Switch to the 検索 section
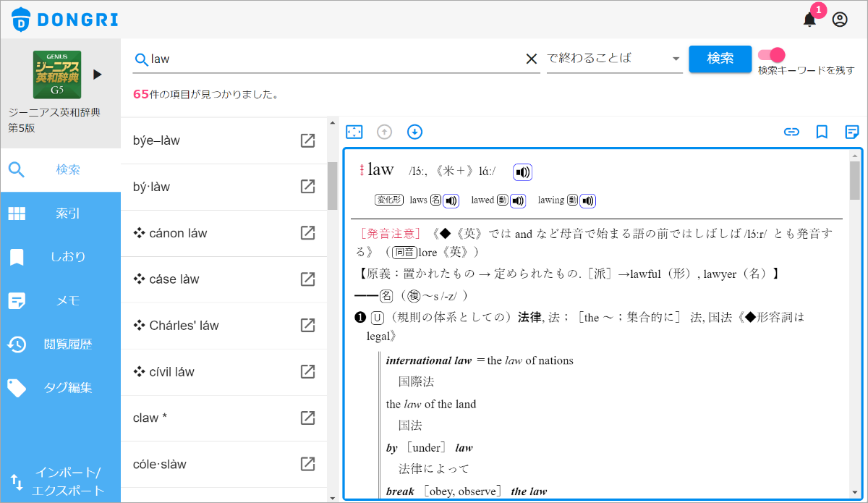The width and height of the screenshot is (868, 503). point(61,170)
